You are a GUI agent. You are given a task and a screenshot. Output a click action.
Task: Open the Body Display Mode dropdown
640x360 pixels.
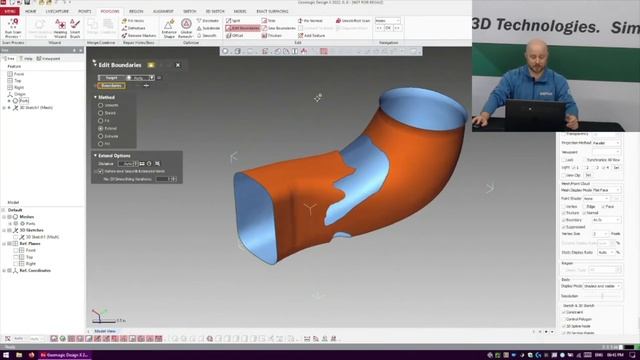[602, 286]
